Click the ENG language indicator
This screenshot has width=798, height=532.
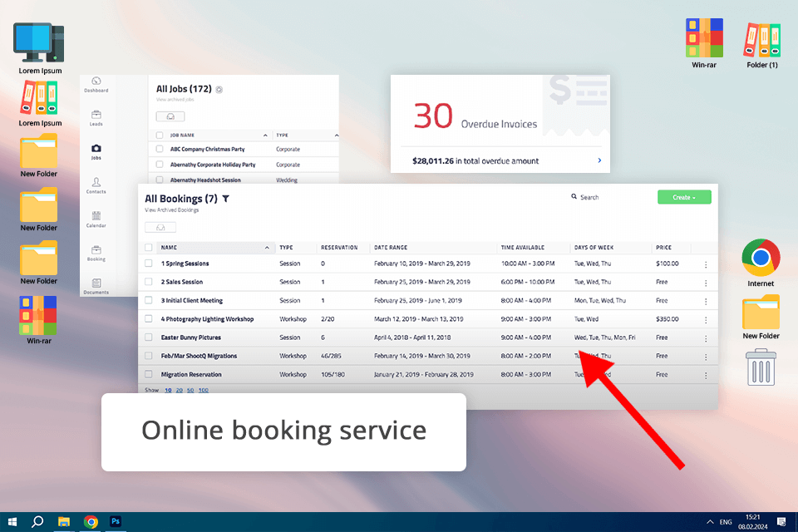[726, 522]
